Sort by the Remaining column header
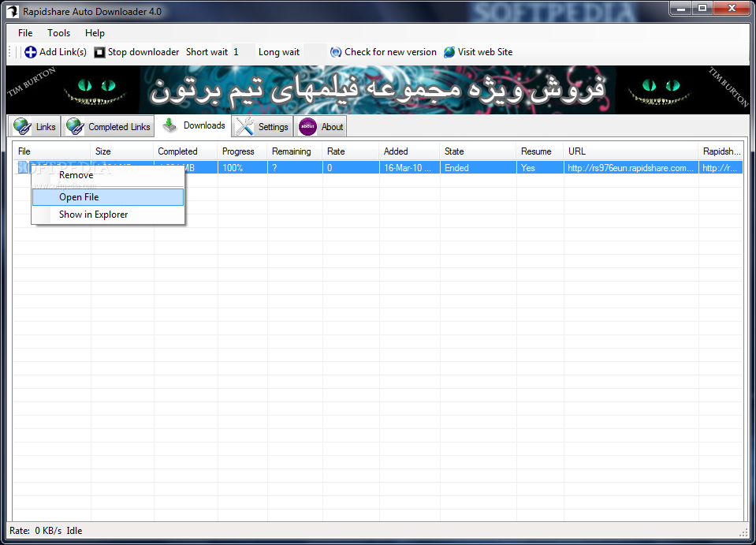Viewport: 756px width, 545px height. point(295,151)
